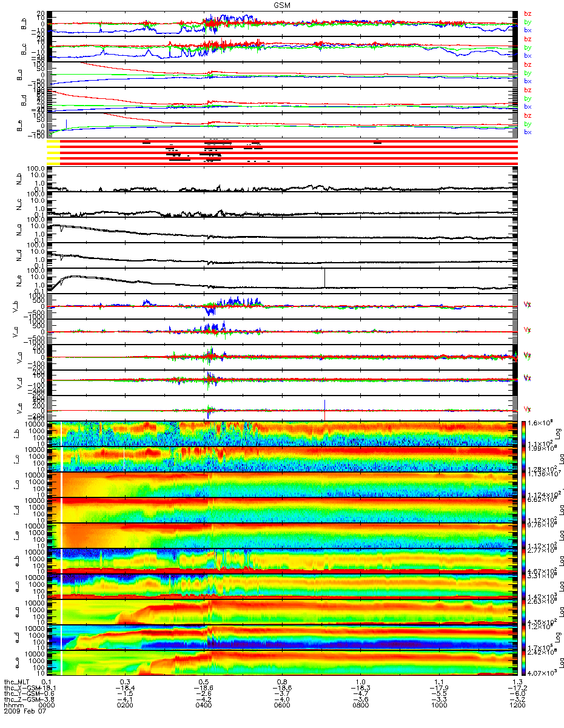The image size is (564, 728).
Task: Click the i_b ion spectrogram label
Action: pyautogui.click(x=17, y=434)
